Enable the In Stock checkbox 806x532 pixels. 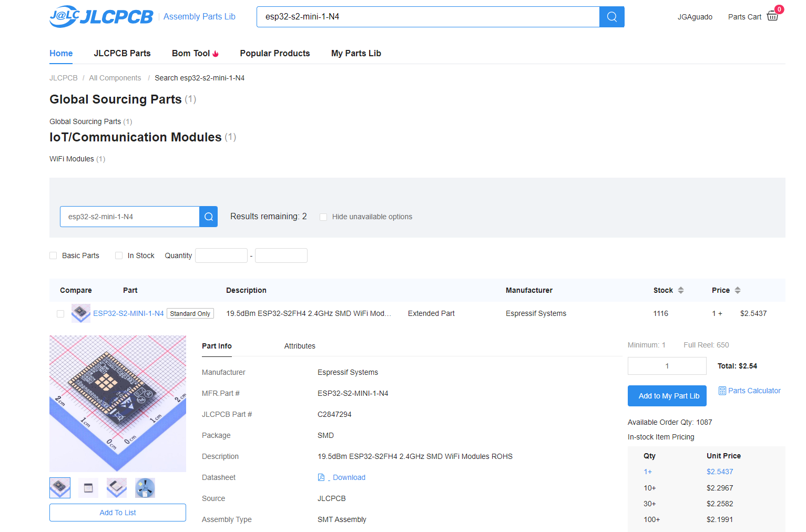[x=119, y=255]
